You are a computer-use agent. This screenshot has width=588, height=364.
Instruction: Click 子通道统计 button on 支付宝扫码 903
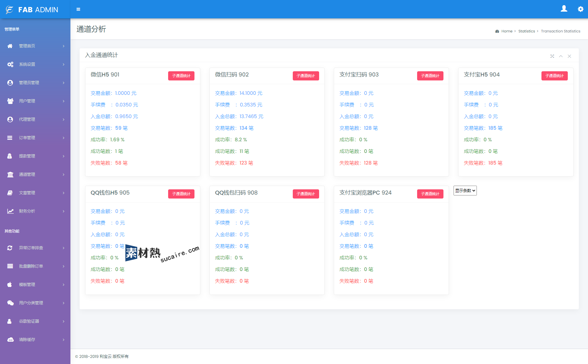(x=430, y=76)
